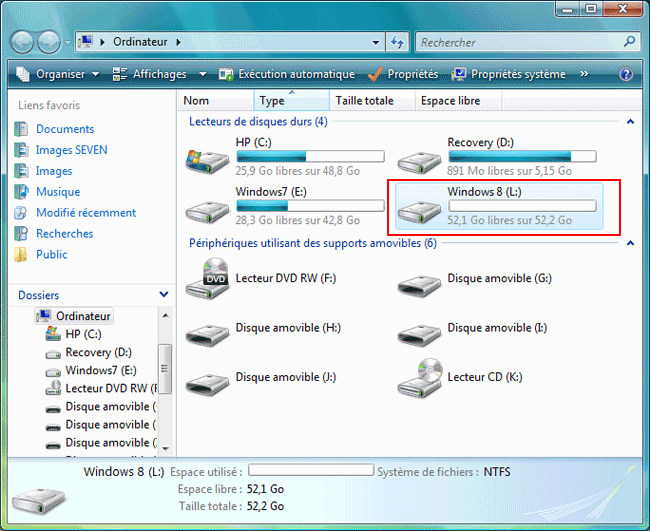Click Exécution automatique in the toolbar
This screenshot has height=531, width=650.
[287, 74]
